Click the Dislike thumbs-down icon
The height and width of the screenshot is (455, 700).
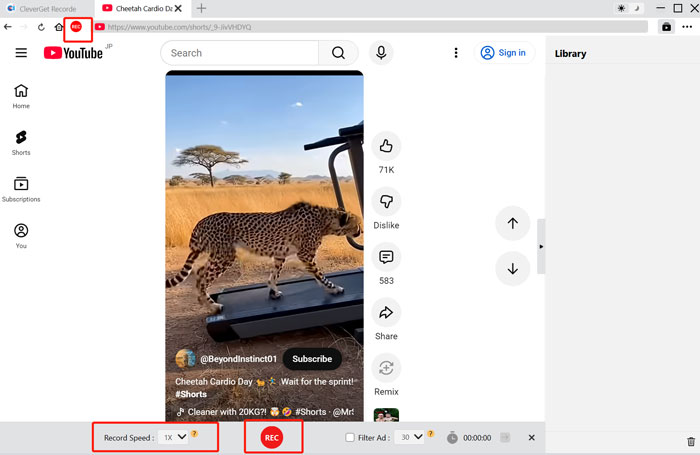tap(386, 201)
